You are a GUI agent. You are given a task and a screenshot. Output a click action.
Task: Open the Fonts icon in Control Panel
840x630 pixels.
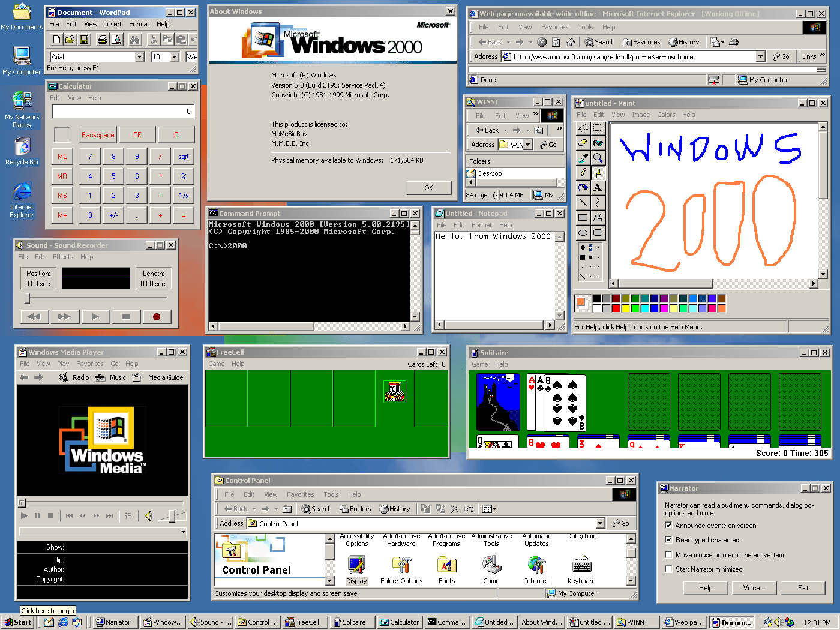(x=446, y=570)
